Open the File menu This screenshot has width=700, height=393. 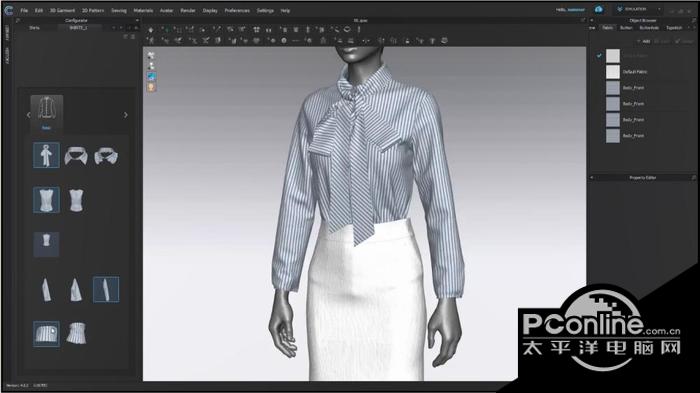[x=24, y=10]
